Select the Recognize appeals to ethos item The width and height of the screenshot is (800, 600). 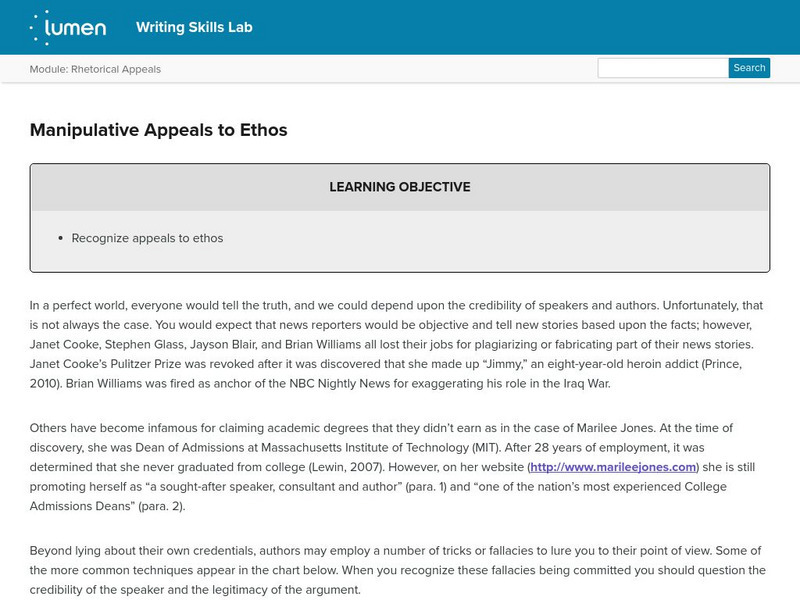coord(147,238)
